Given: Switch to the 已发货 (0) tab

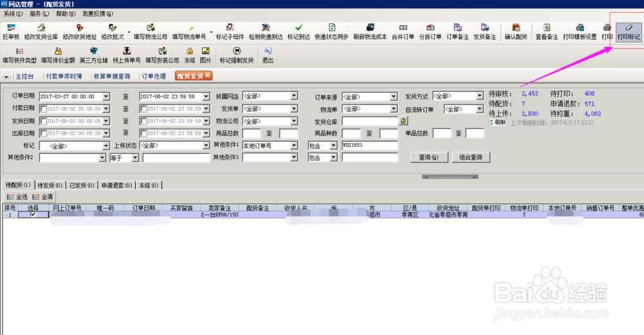Looking at the screenshot, I should tap(82, 186).
